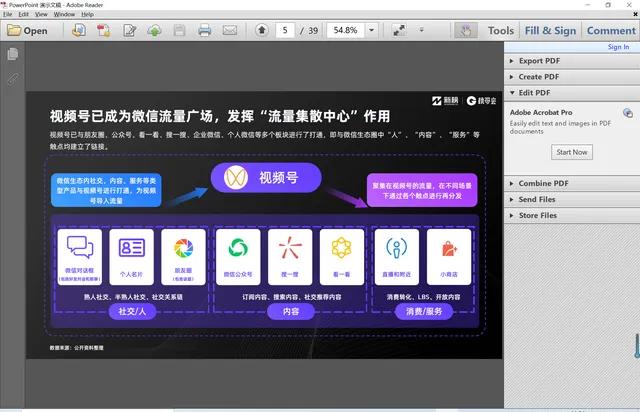Open the toolbar options small arrow
The width and height of the screenshot is (640, 412).
[x=422, y=30]
